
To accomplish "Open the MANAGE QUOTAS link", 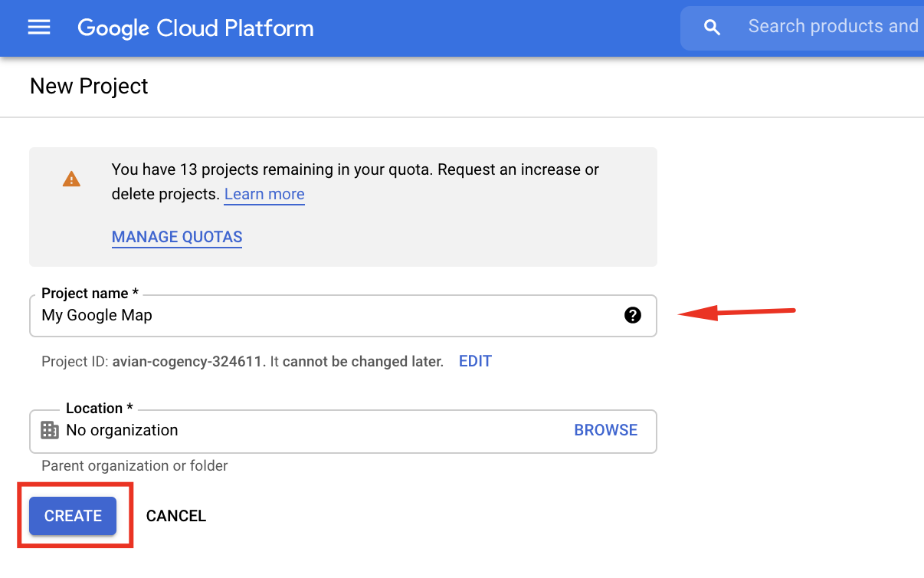I will pos(177,237).
